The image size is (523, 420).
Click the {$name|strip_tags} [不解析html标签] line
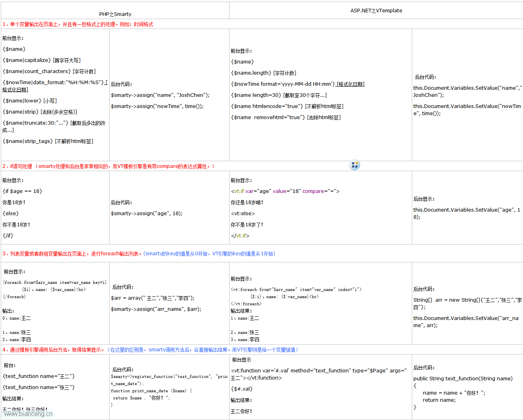coord(48,141)
